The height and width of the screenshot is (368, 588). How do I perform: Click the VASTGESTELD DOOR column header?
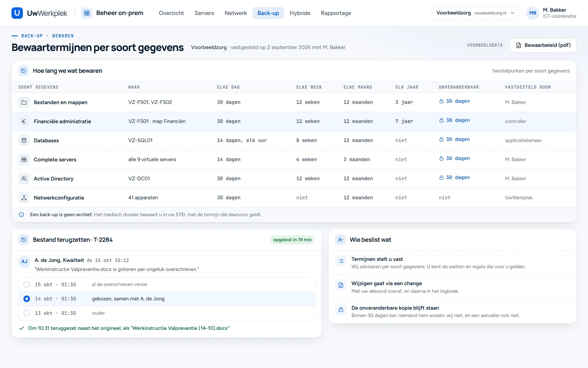click(528, 87)
